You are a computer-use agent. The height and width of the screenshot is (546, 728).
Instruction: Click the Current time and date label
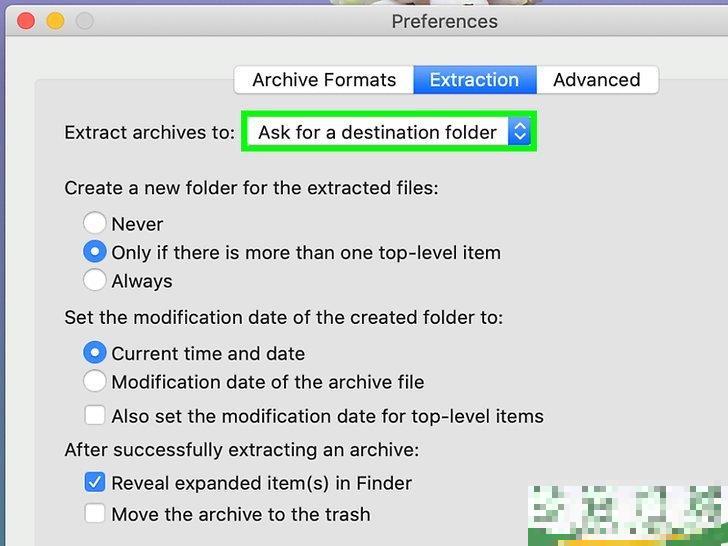click(208, 353)
